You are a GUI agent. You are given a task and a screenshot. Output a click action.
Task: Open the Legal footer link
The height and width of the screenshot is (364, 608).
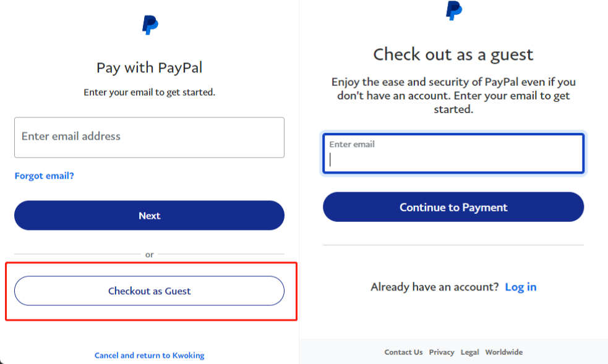[x=469, y=352]
